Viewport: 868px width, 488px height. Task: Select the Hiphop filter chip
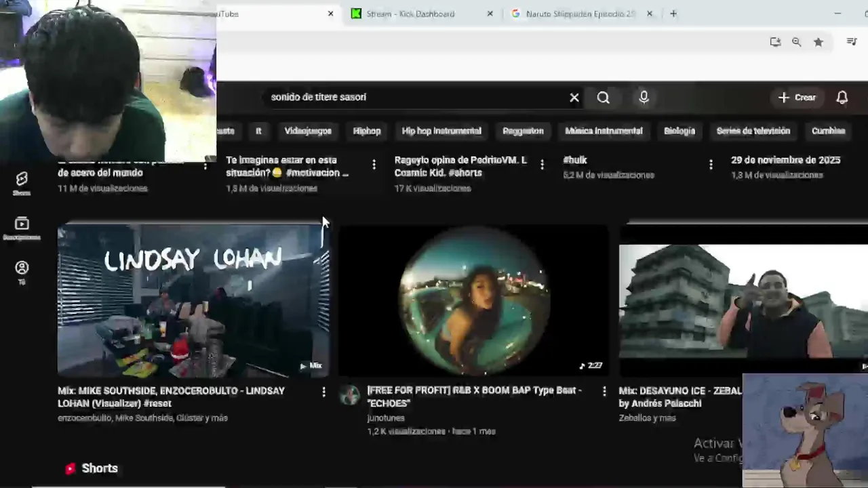(x=367, y=131)
